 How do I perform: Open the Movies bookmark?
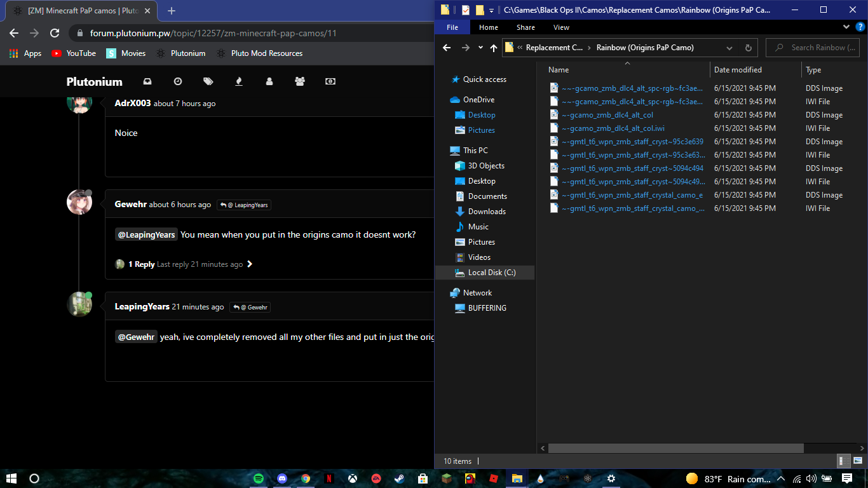point(126,53)
